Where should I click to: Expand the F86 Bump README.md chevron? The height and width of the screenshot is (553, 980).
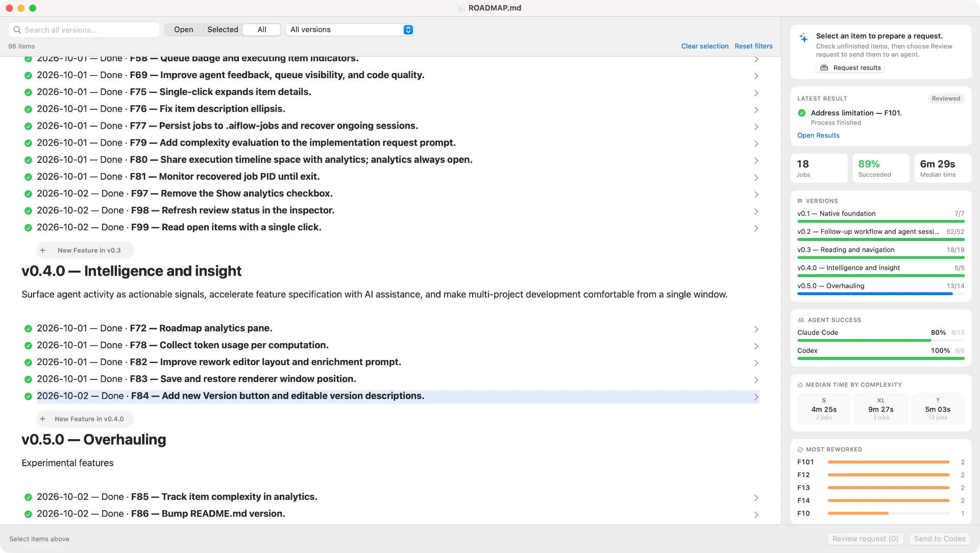coord(756,515)
